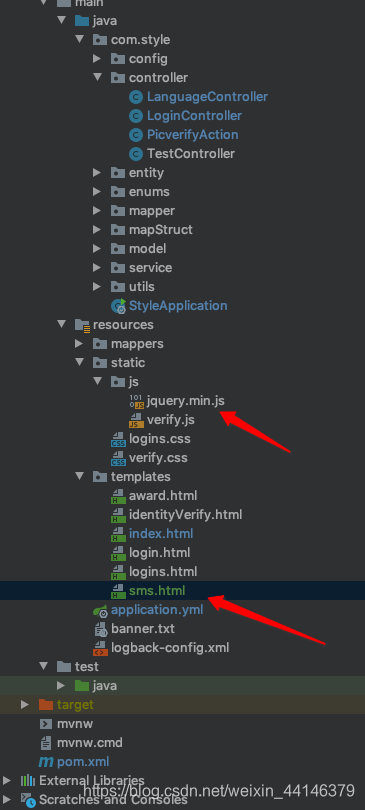Select award.html file name
The width and height of the screenshot is (365, 810).
[x=163, y=496]
